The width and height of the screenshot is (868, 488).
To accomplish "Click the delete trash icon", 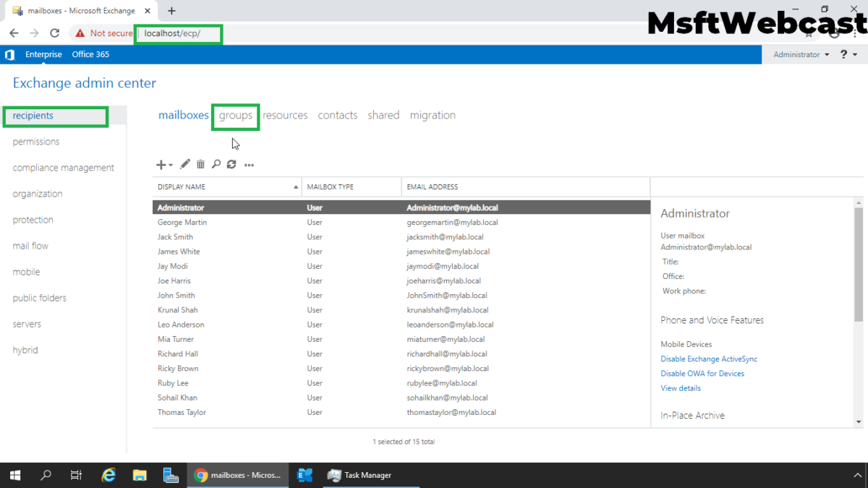I will tap(200, 164).
